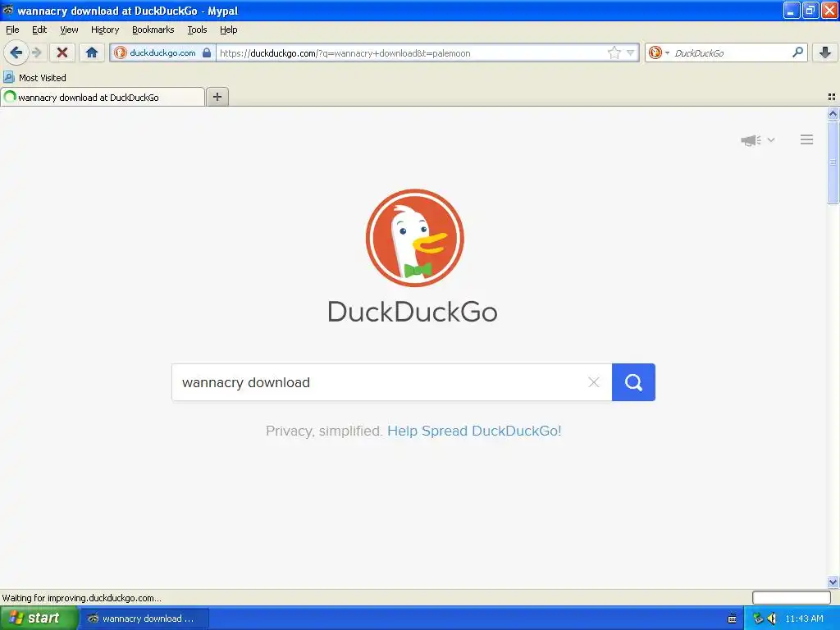Clear the search query with the X
Screen dimensions: 840x630
[594, 382]
